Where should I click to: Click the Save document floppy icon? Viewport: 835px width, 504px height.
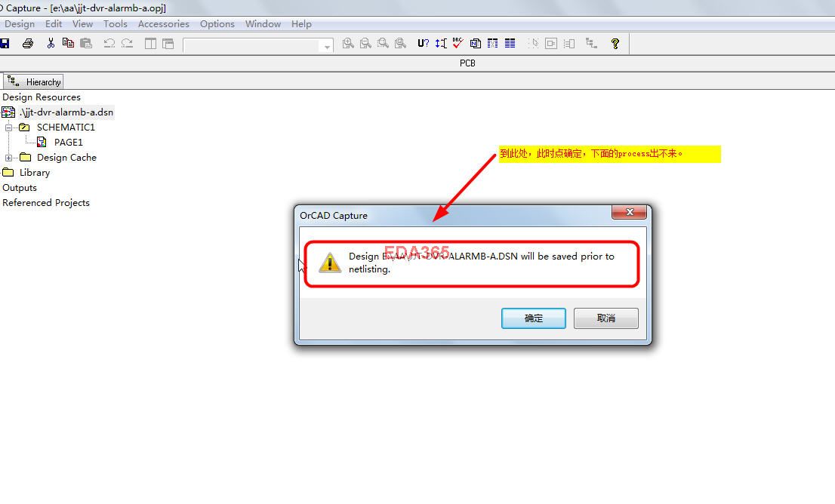pos(5,44)
